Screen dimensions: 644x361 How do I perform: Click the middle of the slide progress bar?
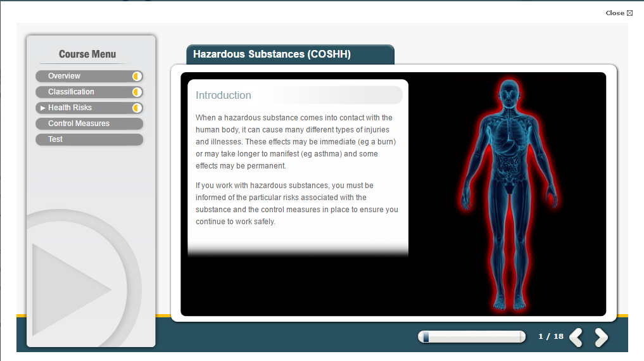click(472, 337)
